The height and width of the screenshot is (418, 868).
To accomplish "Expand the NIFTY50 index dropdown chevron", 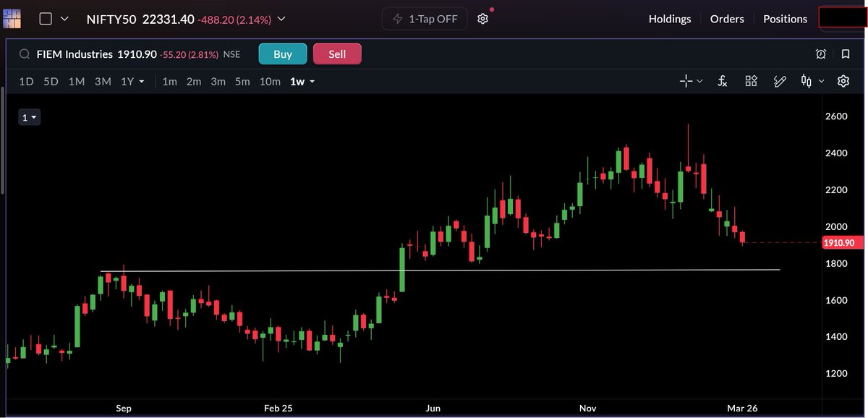I will [x=281, y=20].
